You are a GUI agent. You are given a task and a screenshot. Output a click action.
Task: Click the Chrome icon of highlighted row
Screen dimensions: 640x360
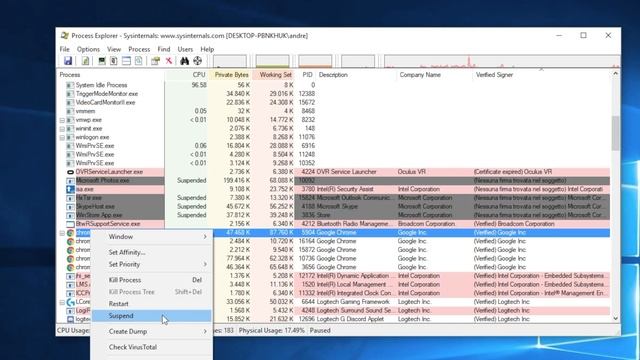click(70, 233)
